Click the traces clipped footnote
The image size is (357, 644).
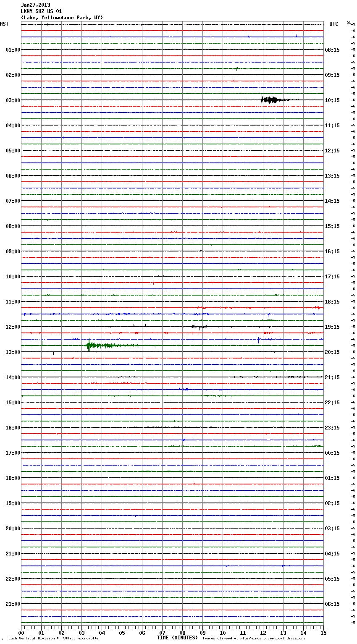click(x=254, y=639)
